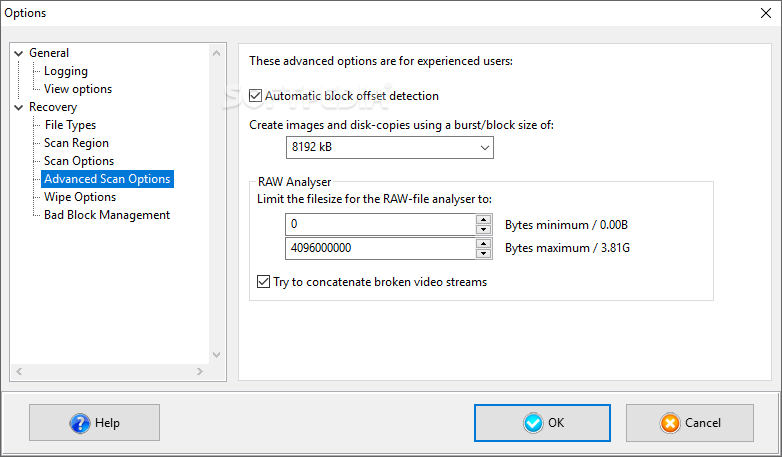Open Wipe Options settings page
Viewport: 782px width, 457px height.
tap(80, 197)
